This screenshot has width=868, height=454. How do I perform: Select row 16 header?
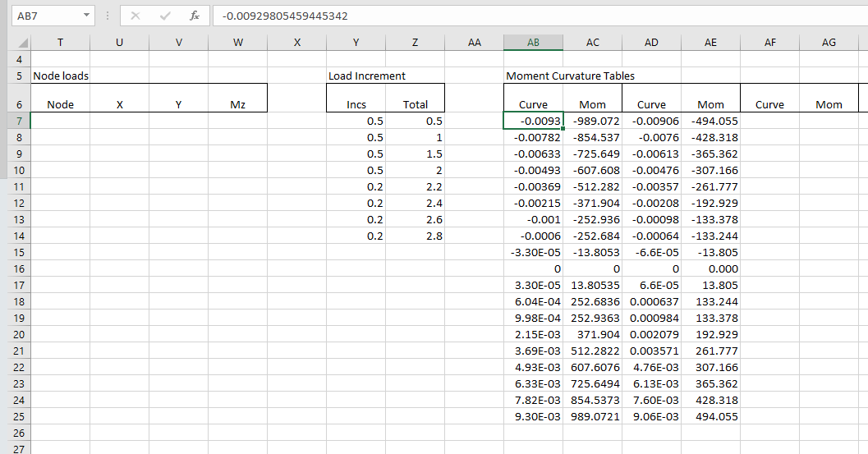click(x=15, y=268)
